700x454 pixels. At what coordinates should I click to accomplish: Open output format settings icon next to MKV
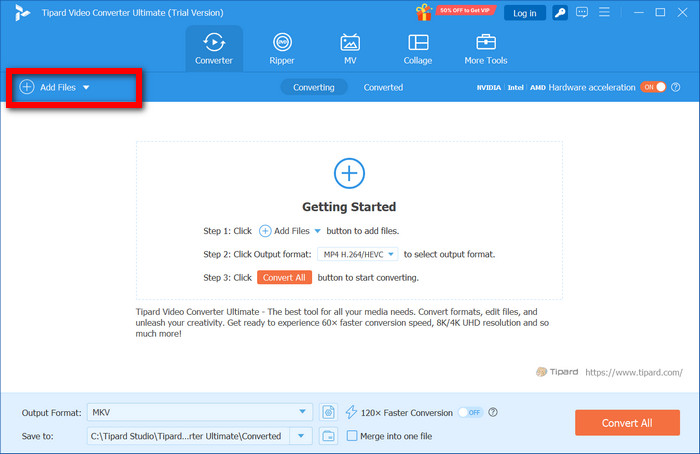329,412
